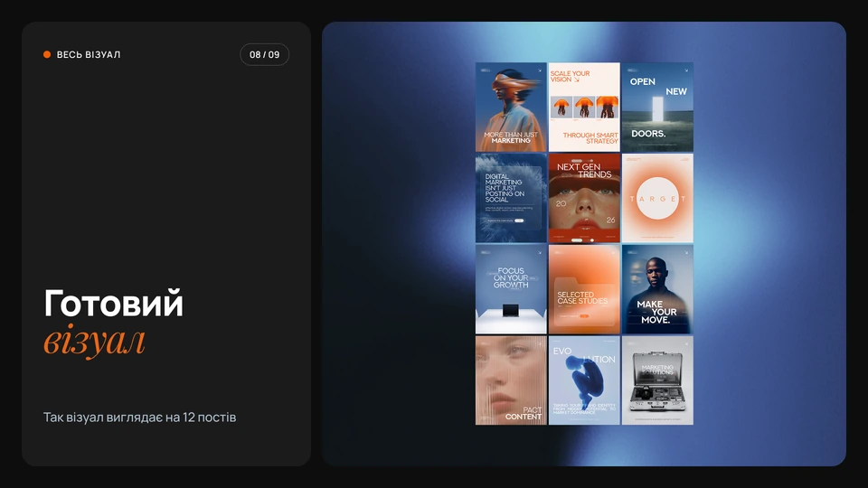Open the Pact Content face post
Screen dimensions: 868x488
511,380
